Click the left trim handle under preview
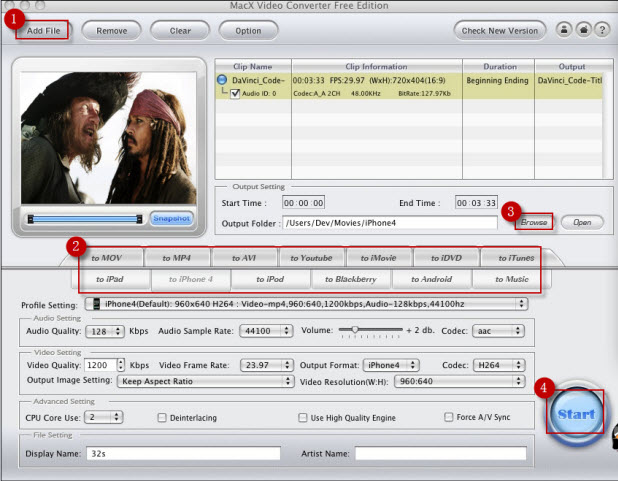The width and height of the screenshot is (618, 481). coord(30,219)
